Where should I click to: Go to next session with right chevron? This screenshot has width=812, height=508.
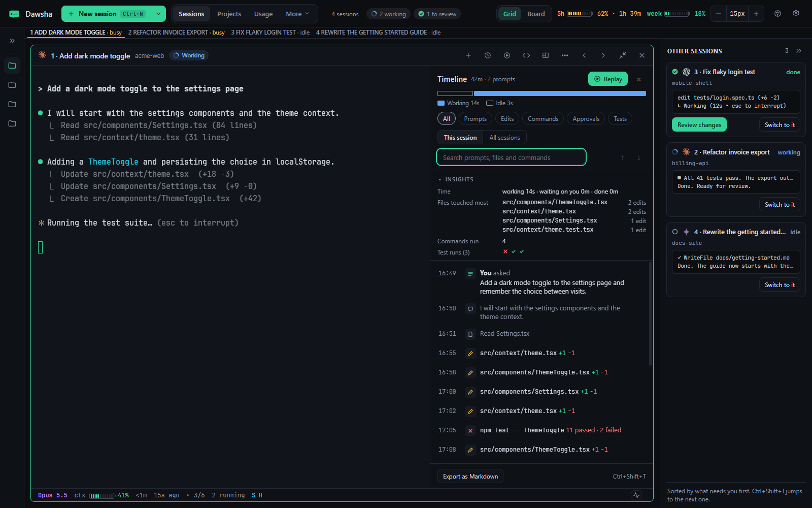(603, 55)
